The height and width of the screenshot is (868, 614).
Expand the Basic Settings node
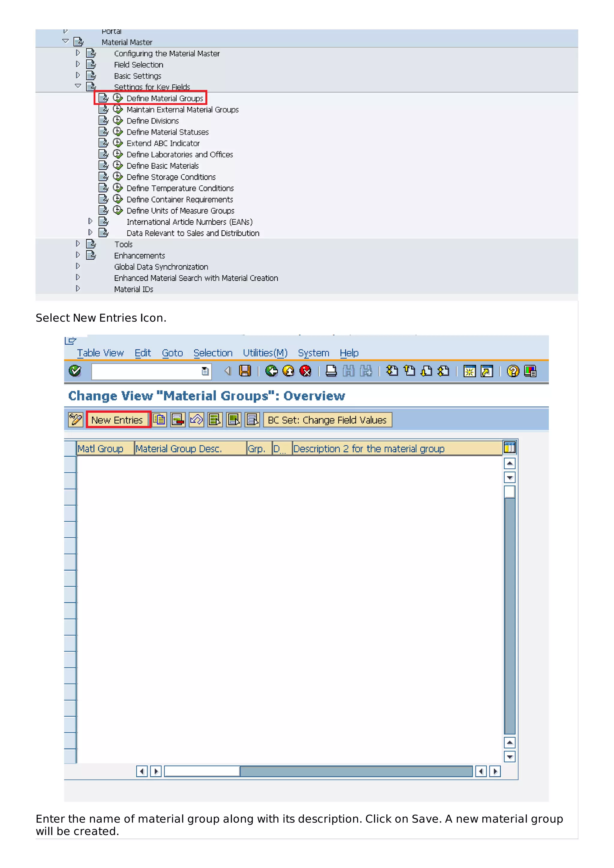pyautogui.click(x=78, y=75)
